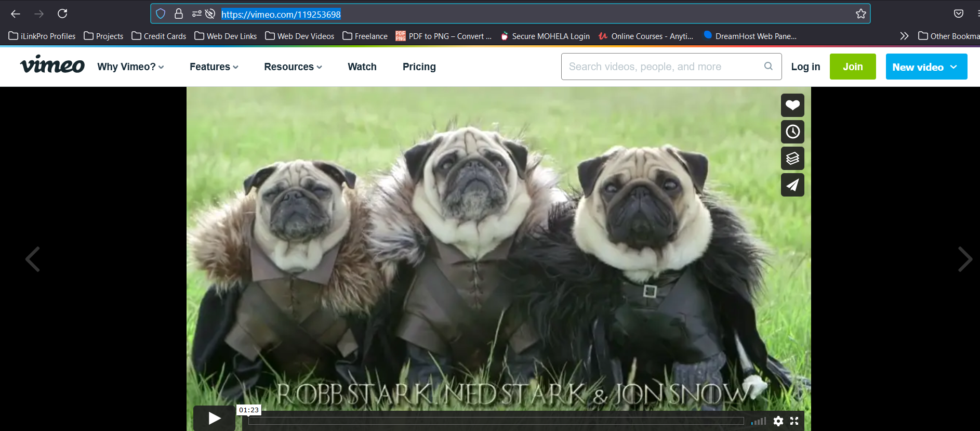Click the search magnifier icon

pyautogui.click(x=769, y=66)
